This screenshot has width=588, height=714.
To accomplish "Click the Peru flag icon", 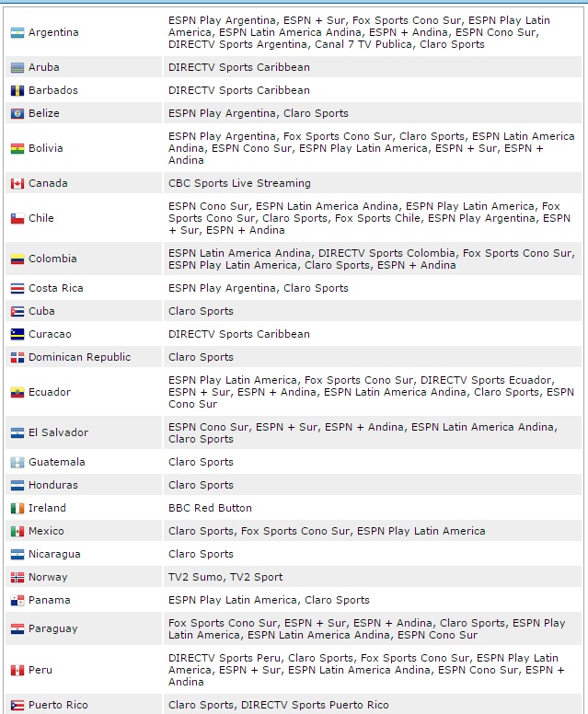I will click(x=17, y=670).
